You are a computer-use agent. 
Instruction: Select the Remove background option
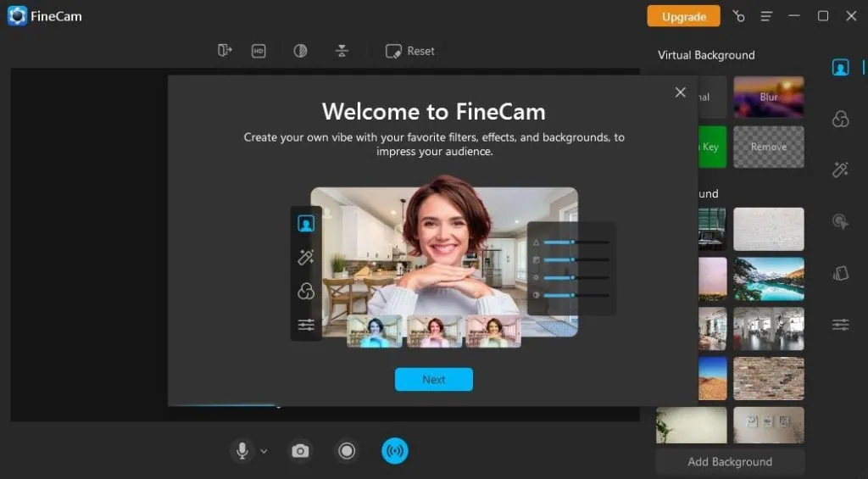click(768, 147)
